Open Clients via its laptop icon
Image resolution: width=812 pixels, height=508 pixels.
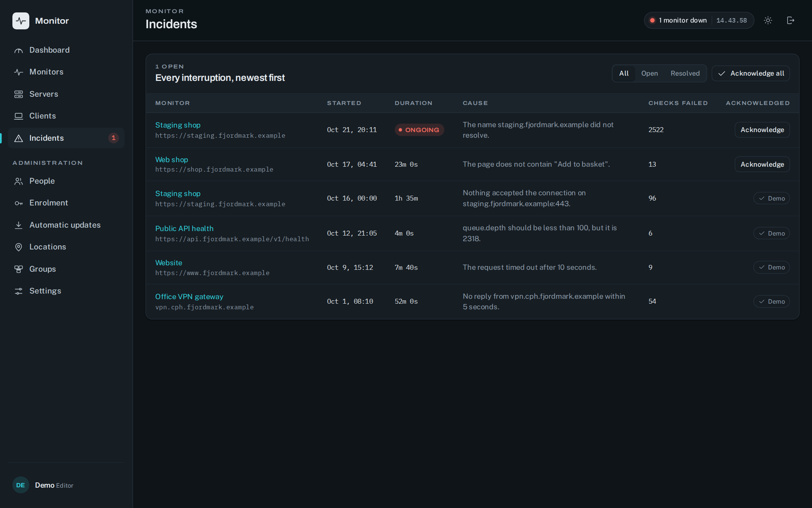pyautogui.click(x=18, y=116)
